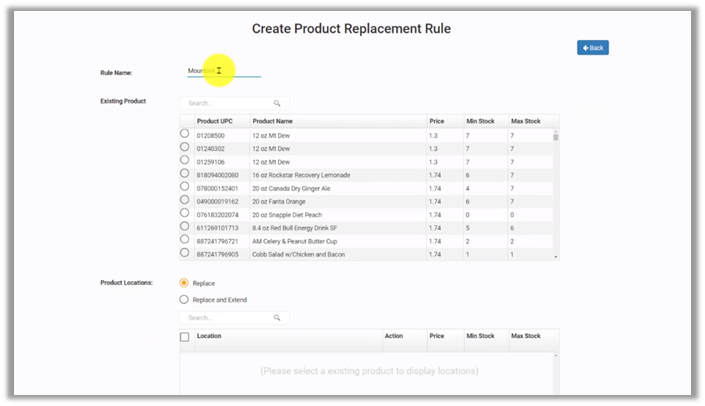
Task: Select 8.4 oz Red Bull Energy Drink SF
Action: [184, 226]
